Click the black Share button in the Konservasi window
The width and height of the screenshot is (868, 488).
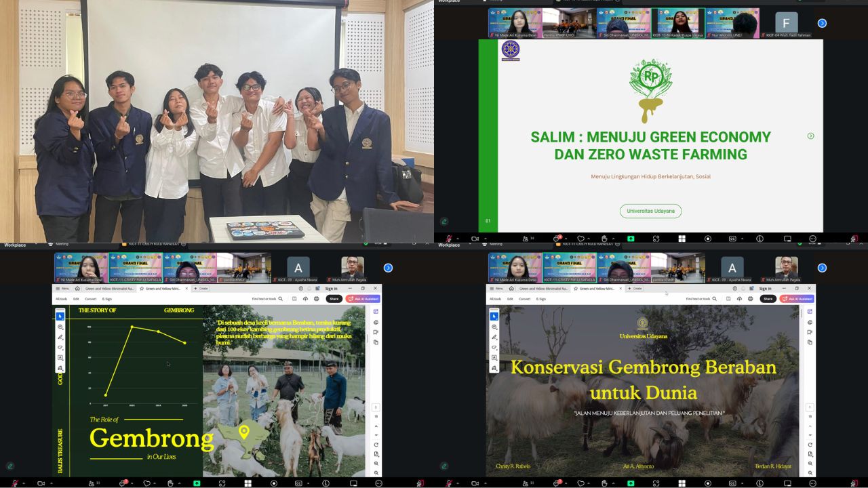(x=767, y=299)
